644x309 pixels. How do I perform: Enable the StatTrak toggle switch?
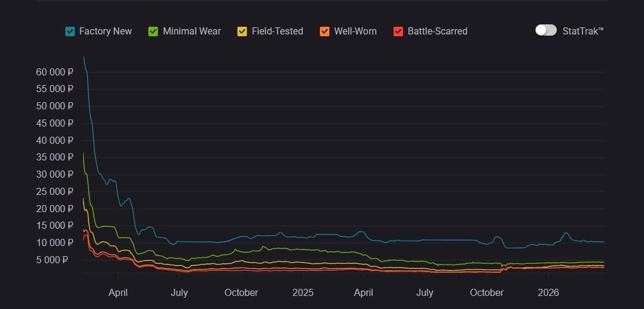pos(545,30)
